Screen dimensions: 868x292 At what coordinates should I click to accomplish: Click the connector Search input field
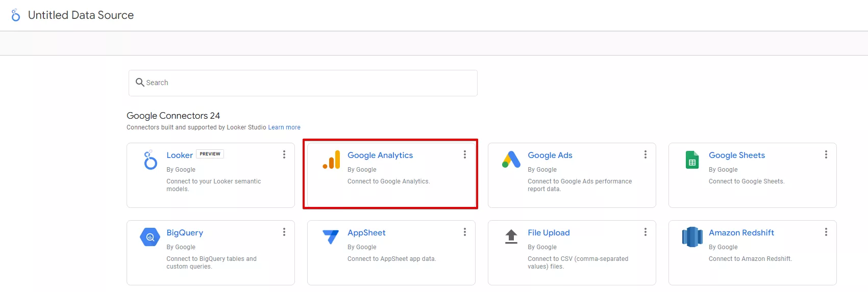point(303,83)
